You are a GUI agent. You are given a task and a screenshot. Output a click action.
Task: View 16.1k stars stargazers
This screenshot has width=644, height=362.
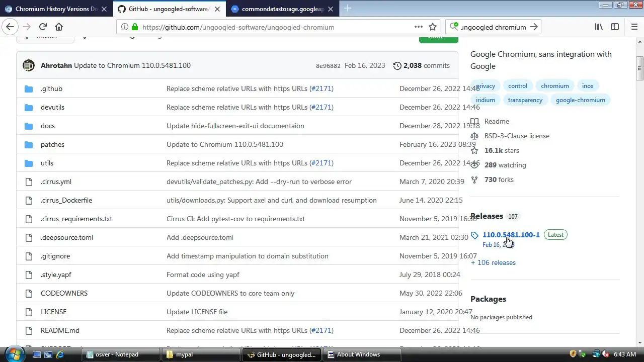pyautogui.click(x=502, y=151)
